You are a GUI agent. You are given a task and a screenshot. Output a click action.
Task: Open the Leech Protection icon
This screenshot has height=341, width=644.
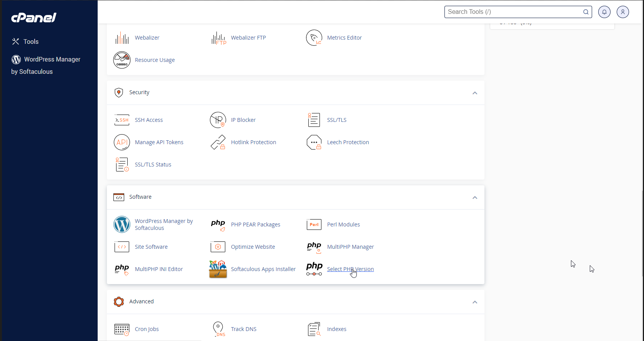314,142
